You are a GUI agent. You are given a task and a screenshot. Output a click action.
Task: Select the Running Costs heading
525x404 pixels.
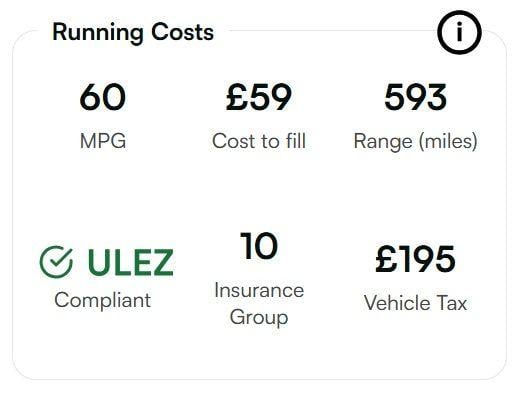[133, 33]
